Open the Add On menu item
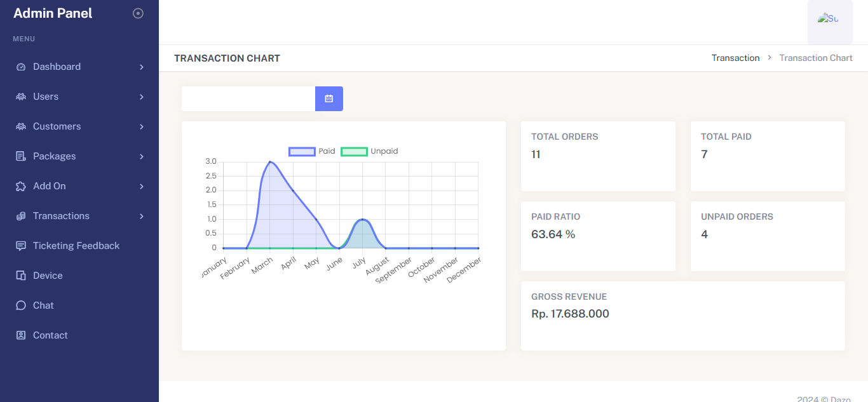868x402 pixels. point(50,186)
